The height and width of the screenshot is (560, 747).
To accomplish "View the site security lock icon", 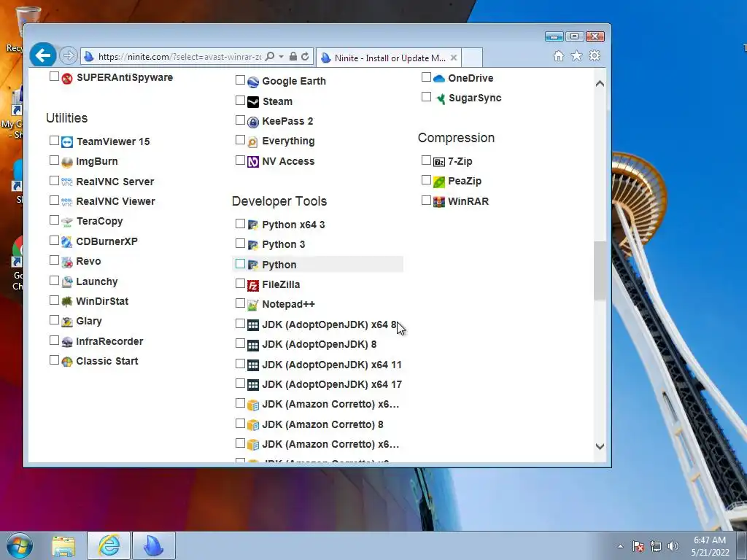I will (x=293, y=56).
